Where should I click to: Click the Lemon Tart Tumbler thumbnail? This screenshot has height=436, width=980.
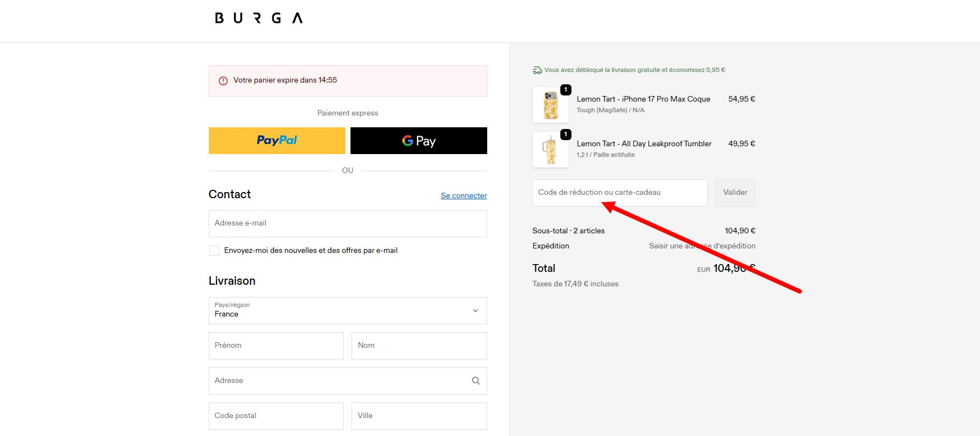(x=551, y=150)
